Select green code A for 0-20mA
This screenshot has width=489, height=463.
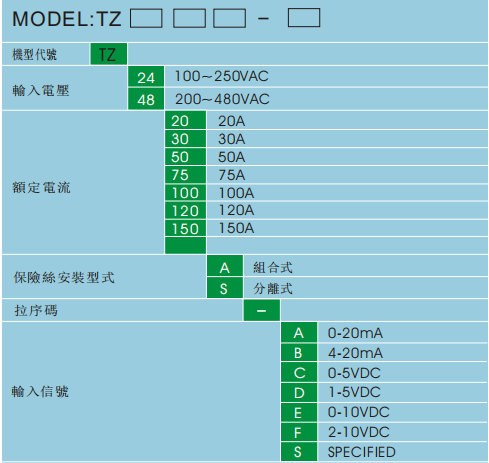click(299, 332)
